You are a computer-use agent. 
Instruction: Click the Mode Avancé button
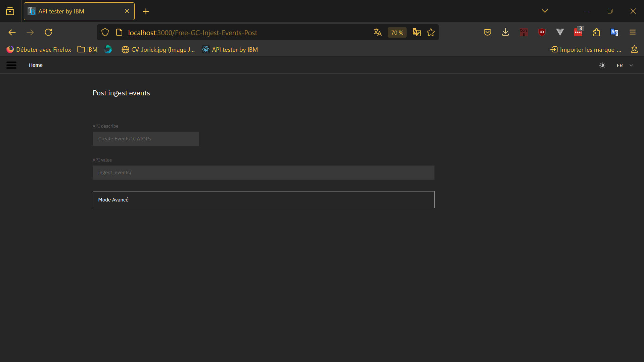(264, 199)
